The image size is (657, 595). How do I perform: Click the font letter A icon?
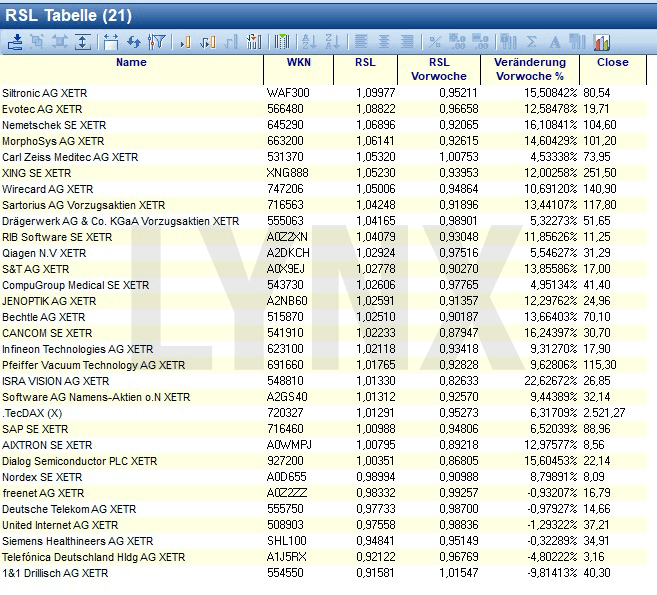[555, 42]
